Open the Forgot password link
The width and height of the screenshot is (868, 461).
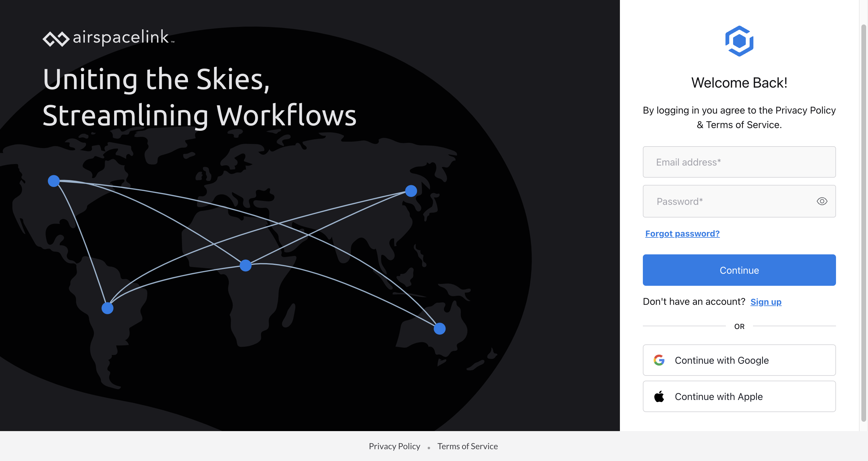click(682, 233)
